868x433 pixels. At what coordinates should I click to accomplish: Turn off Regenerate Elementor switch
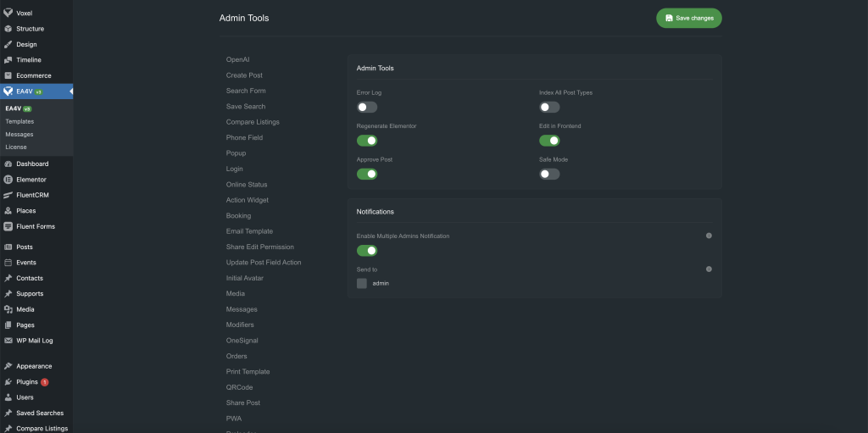click(x=367, y=141)
